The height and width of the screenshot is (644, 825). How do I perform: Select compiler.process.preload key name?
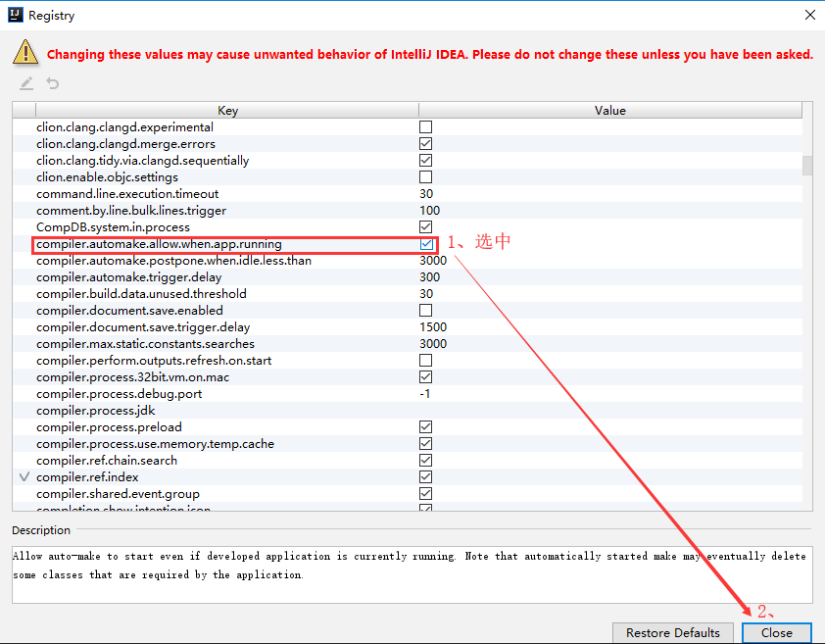(x=109, y=427)
